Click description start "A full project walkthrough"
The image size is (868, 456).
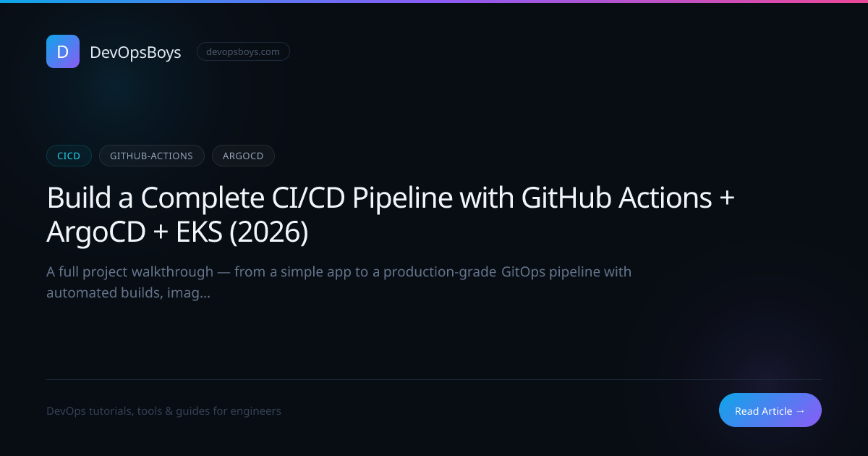click(x=130, y=272)
